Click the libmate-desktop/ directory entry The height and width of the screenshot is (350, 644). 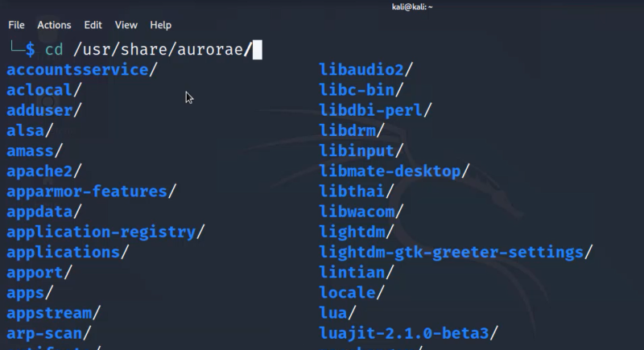click(394, 171)
